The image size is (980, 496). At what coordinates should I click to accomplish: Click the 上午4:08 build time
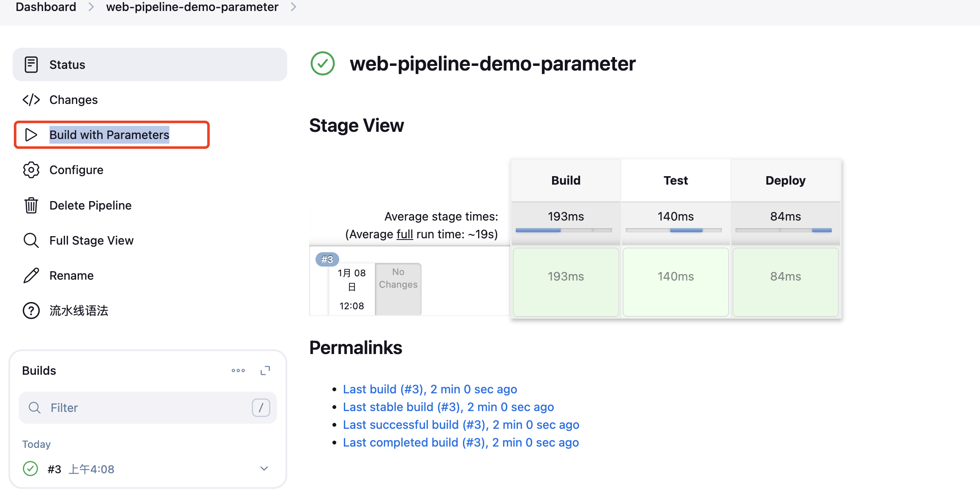click(x=92, y=469)
